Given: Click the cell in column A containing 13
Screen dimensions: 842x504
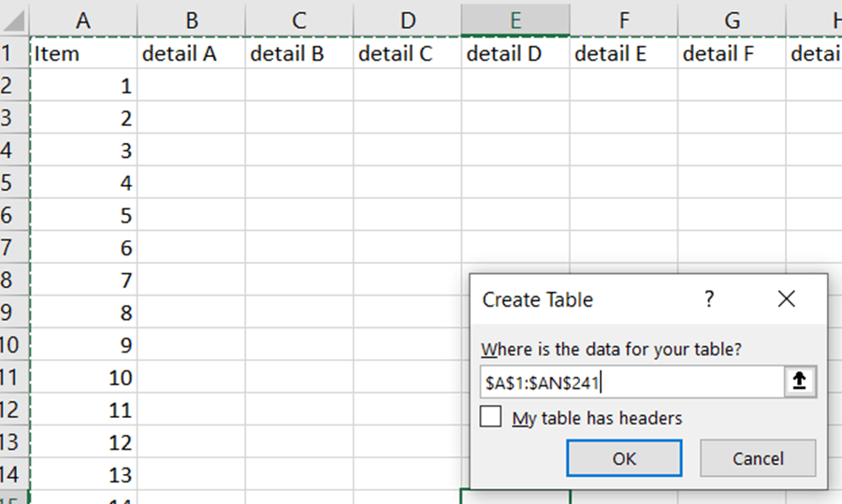Looking at the screenshot, I should pyautogui.click(x=84, y=474).
